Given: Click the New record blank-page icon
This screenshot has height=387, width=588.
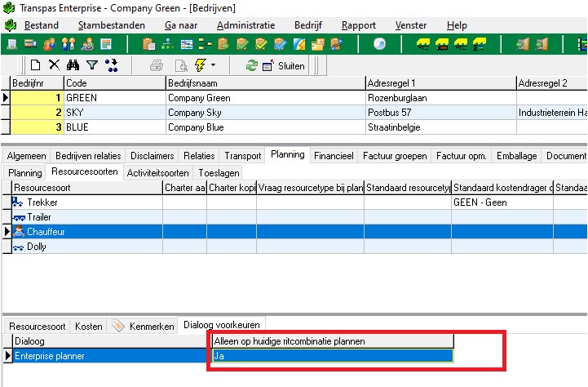Looking at the screenshot, I should 35,65.
